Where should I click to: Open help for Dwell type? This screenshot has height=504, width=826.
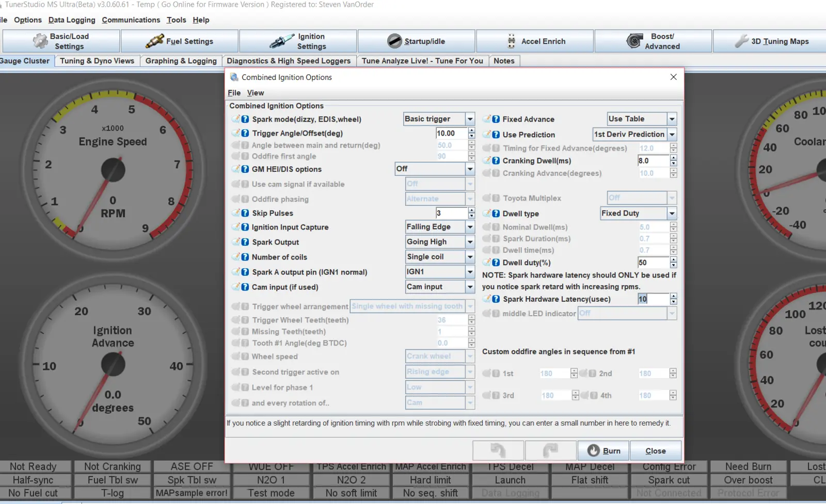point(496,214)
